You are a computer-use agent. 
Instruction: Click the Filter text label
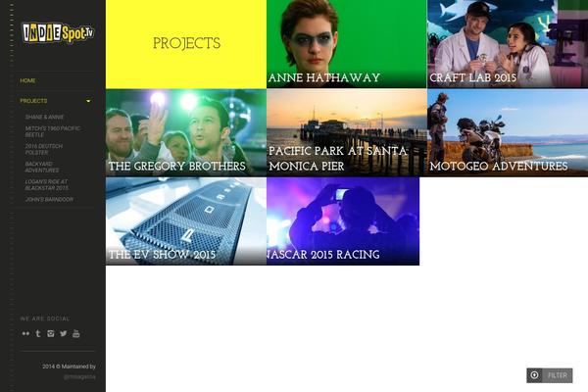tap(558, 375)
